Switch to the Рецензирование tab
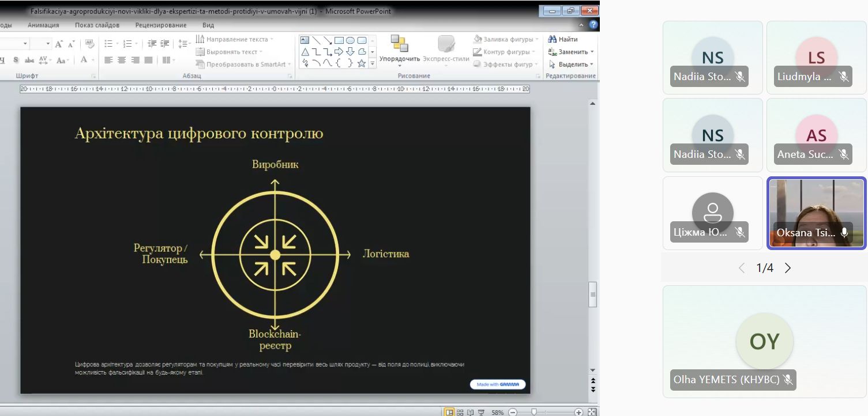Viewport: 868px width, 416px height. tap(161, 25)
